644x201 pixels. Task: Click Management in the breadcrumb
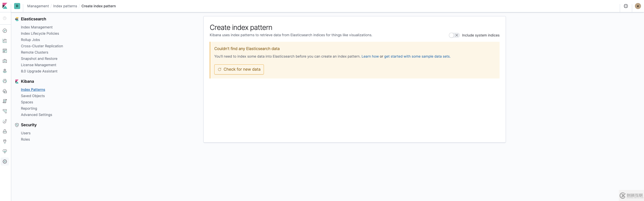38,6
